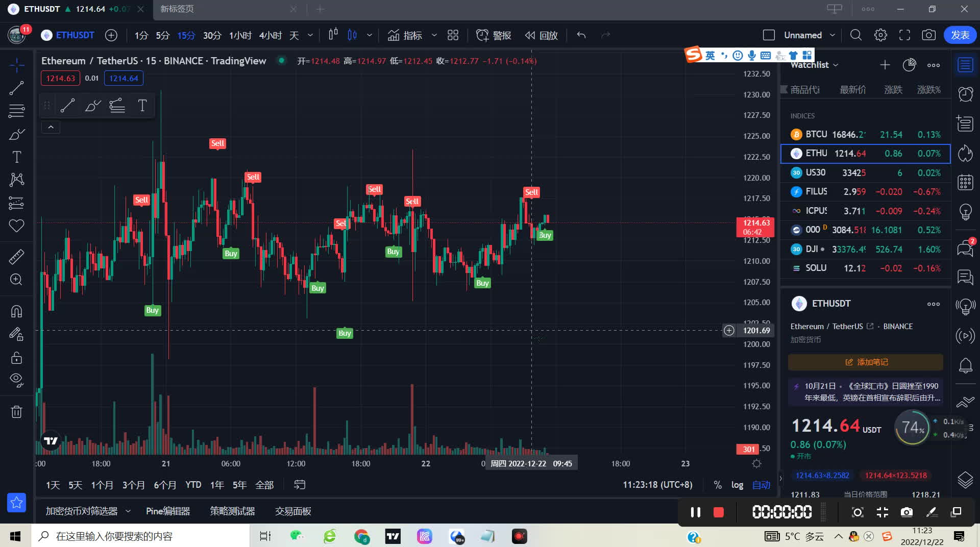The image size is (980, 547).
Task: Click the magnet mode icon
Action: [16, 311]
